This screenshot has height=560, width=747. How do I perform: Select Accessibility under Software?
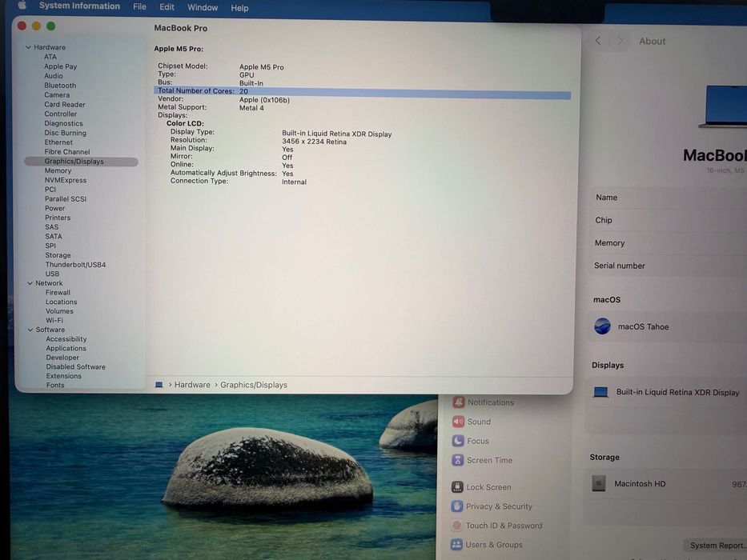(x=66, y=339)
